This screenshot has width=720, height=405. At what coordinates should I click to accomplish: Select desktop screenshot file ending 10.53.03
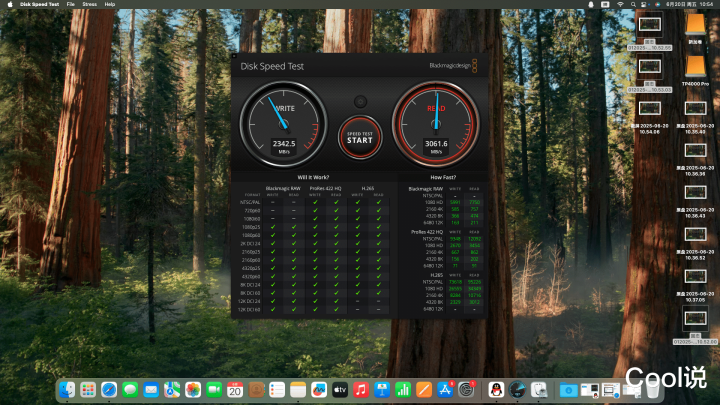tap(650, 74)
